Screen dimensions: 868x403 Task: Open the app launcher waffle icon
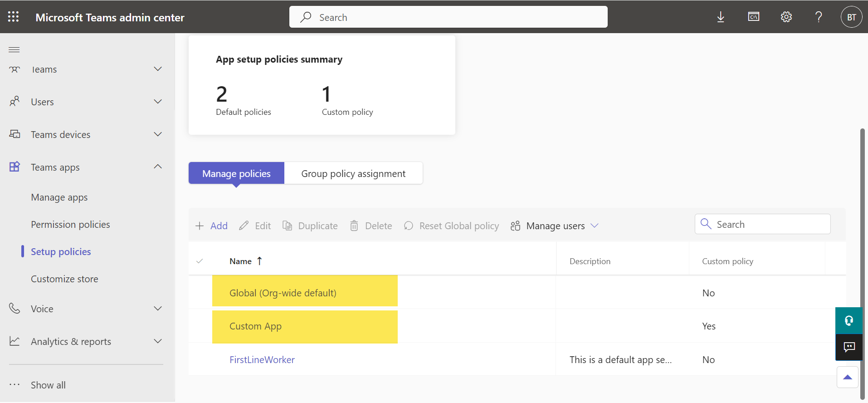14,17
